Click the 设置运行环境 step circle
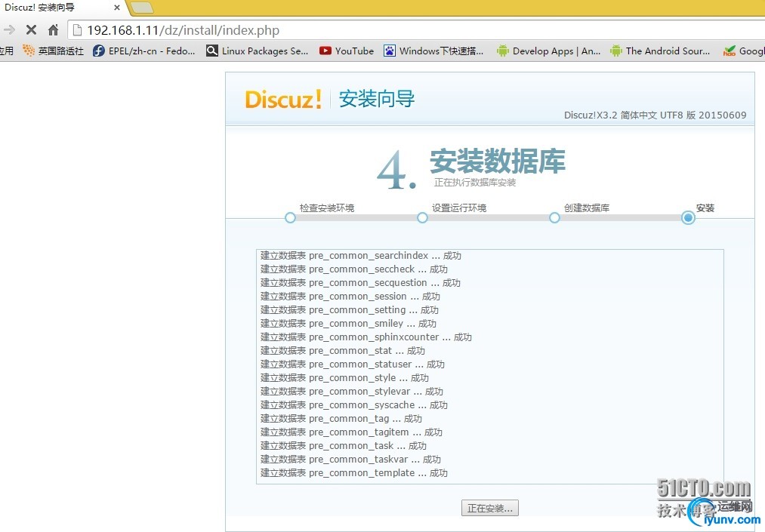765x532 pixels. 422,217
